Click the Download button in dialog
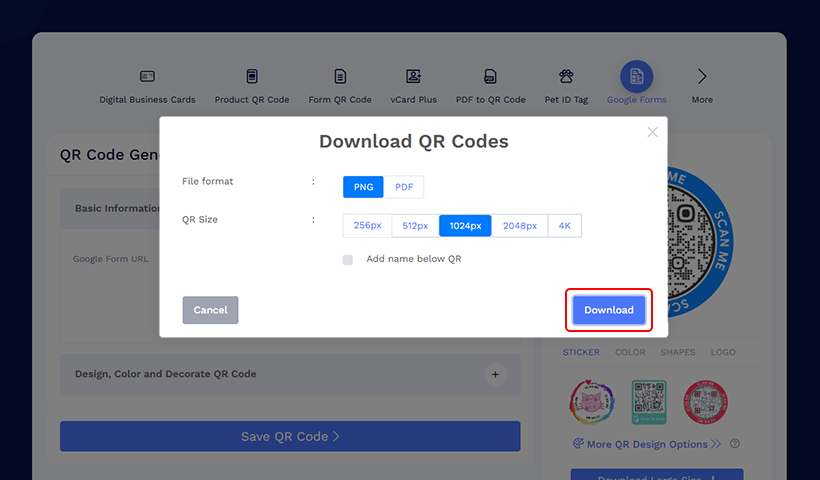Screen dimensions: 820x480 point(609,310)
